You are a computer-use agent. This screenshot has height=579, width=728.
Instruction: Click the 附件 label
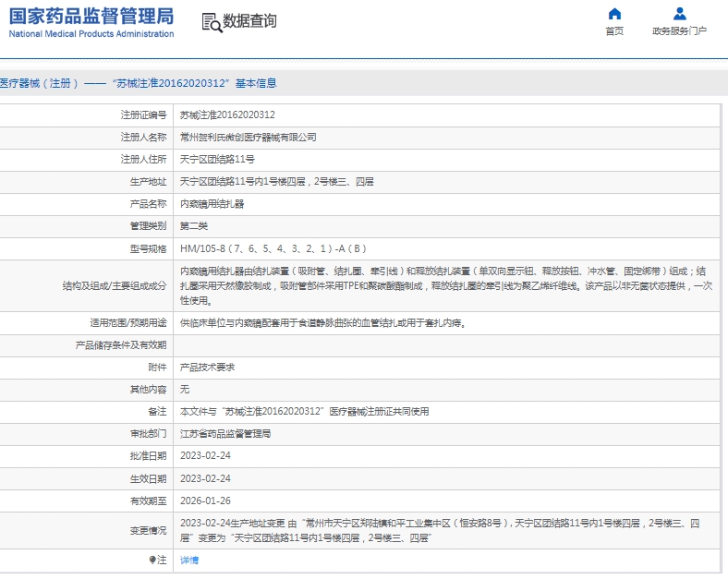157,368
